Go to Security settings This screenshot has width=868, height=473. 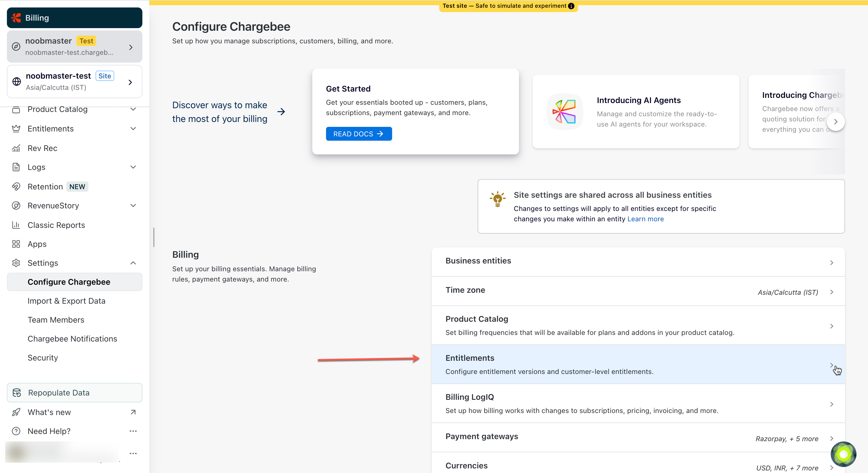pyautogui.click(x=43, y=357)
